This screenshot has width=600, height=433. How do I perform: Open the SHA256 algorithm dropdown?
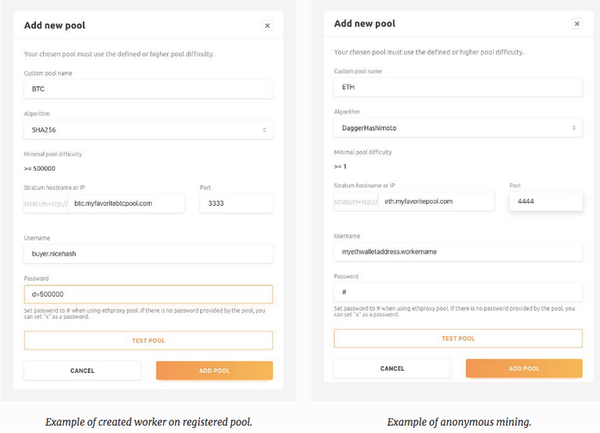coord(148,130)
